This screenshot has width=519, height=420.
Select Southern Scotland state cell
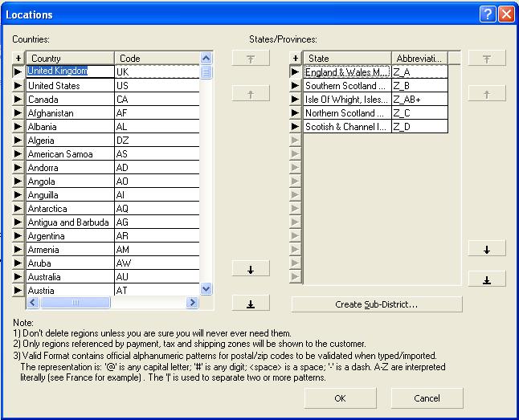click(x=347, y=86)
